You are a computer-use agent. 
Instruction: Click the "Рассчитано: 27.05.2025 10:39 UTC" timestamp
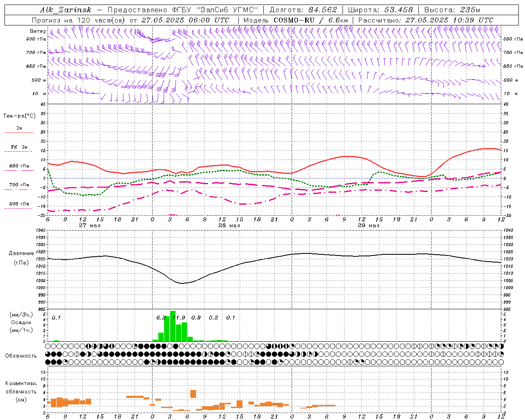coord(426,20)
